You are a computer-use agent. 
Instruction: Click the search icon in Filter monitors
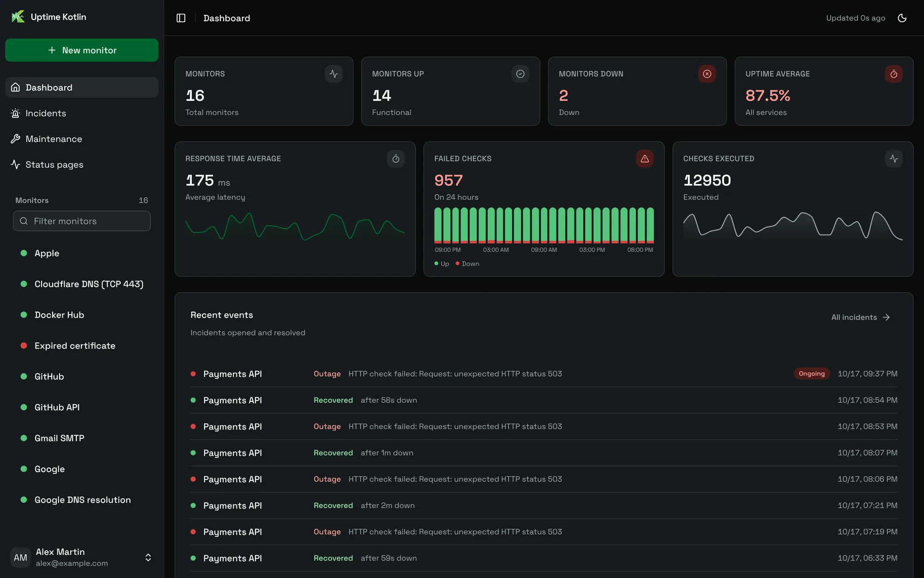[24, 221]
